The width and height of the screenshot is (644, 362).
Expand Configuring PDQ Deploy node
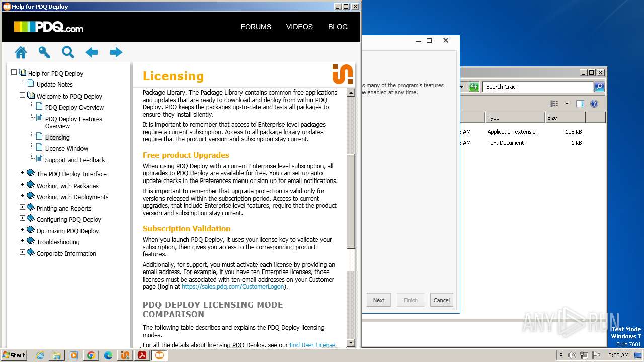tap(23, 218)
